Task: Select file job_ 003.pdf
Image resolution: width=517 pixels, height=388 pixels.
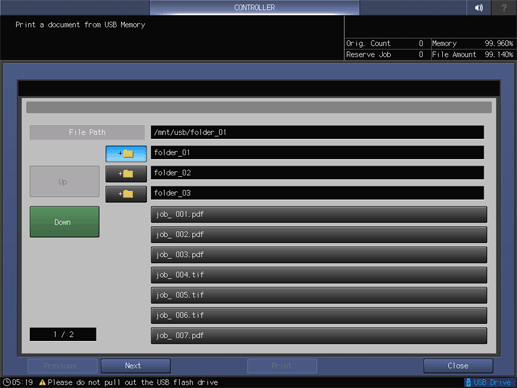Action: tap(319, 255)
